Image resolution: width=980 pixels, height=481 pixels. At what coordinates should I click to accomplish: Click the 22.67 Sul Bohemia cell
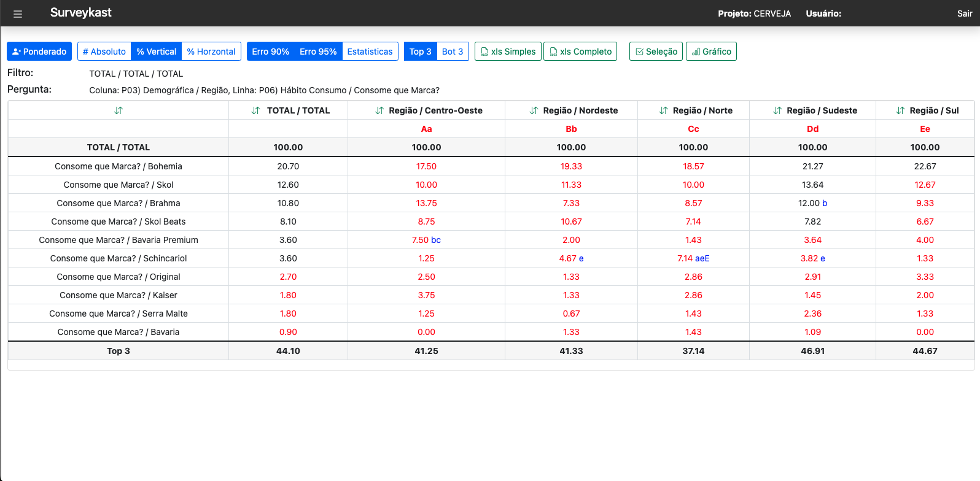pyautogui.click(x=925, y=166)
